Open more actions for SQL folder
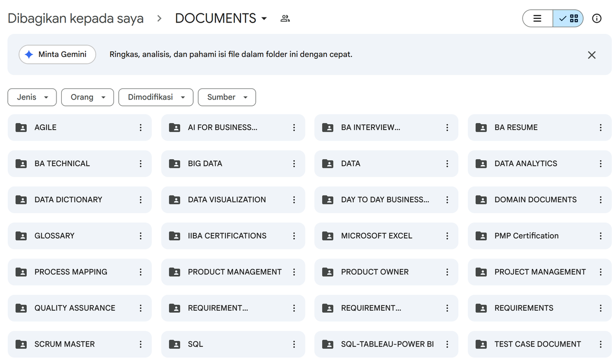Screen dimensions: 616x364 [x=294, y=344]
